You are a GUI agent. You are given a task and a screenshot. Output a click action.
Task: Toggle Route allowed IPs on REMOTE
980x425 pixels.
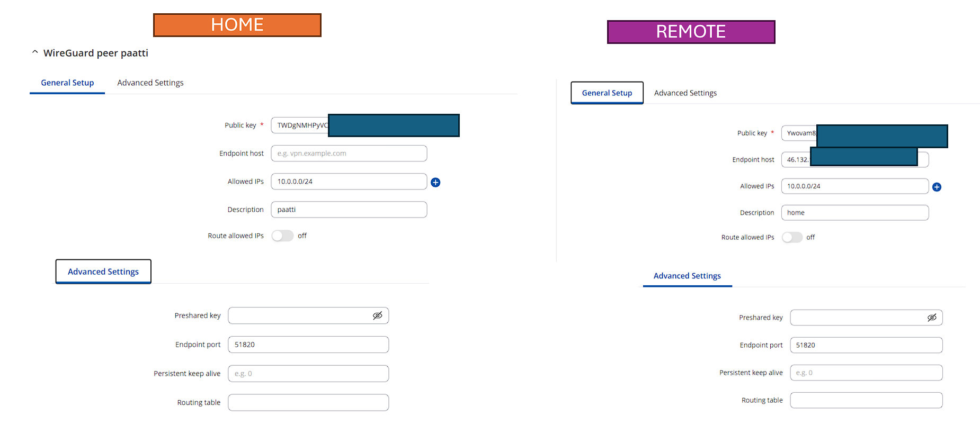click(792, 237)
